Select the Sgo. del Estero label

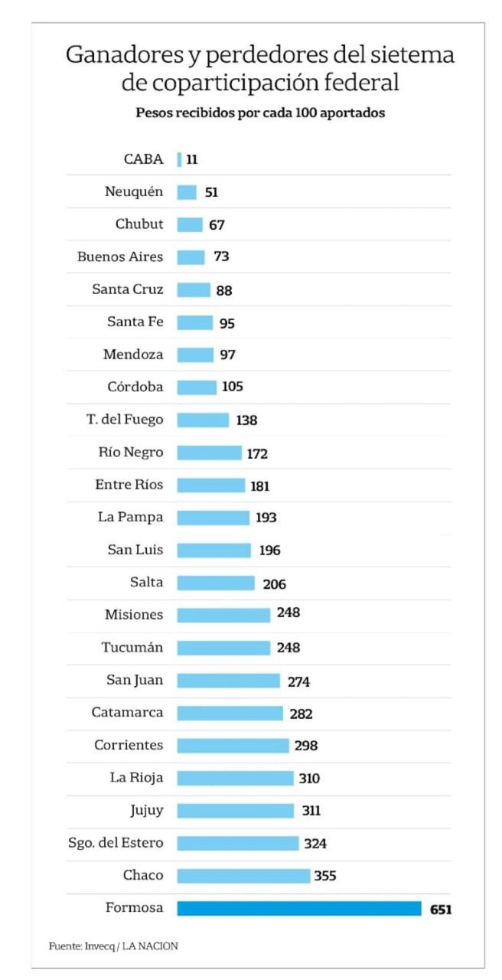click(116, 843)
